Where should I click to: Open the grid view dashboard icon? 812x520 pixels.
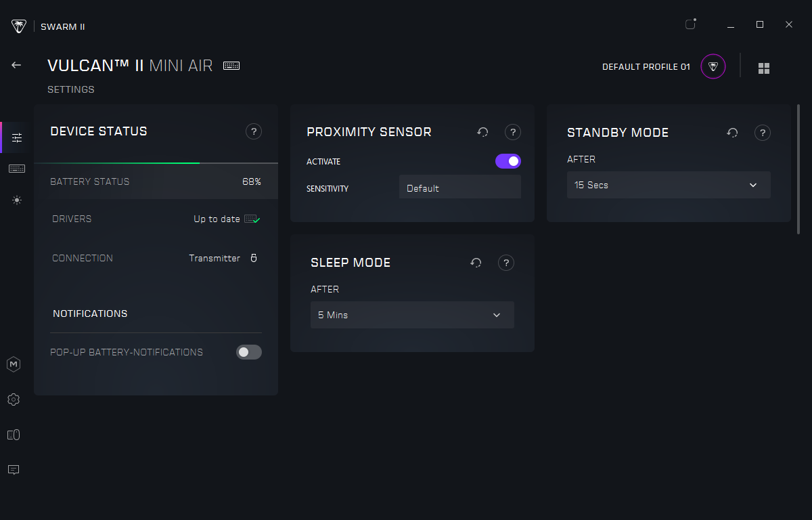[x=764, y=68]
